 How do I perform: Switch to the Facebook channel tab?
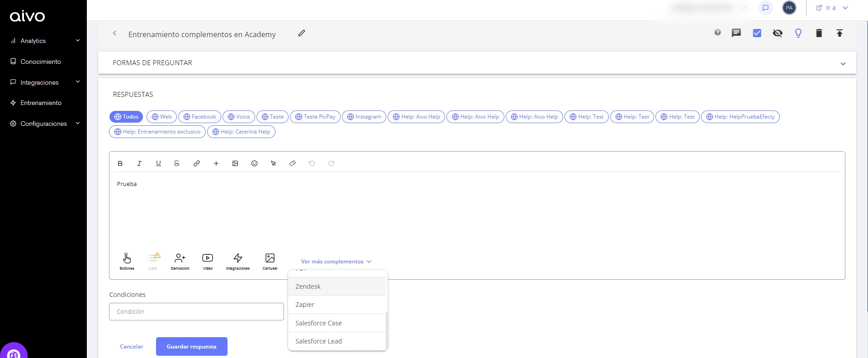pyautogui.click(x=199, y=117)
